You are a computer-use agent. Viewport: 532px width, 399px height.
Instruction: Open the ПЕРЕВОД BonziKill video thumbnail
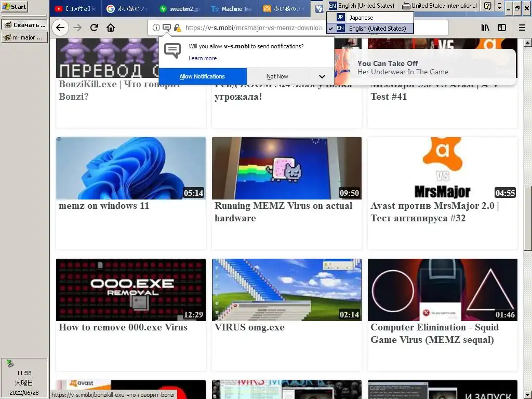tap(107, 58)
